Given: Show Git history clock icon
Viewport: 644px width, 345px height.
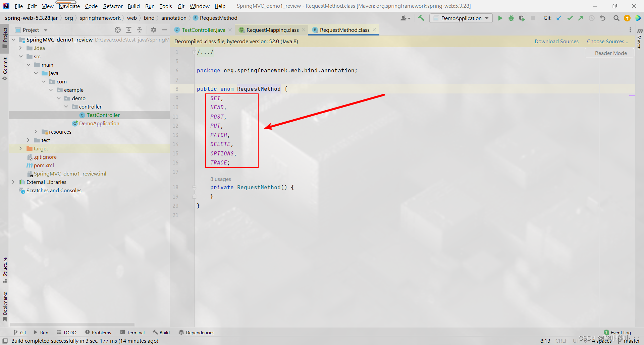Looking at the screenshot, I should tap(592, 18).
